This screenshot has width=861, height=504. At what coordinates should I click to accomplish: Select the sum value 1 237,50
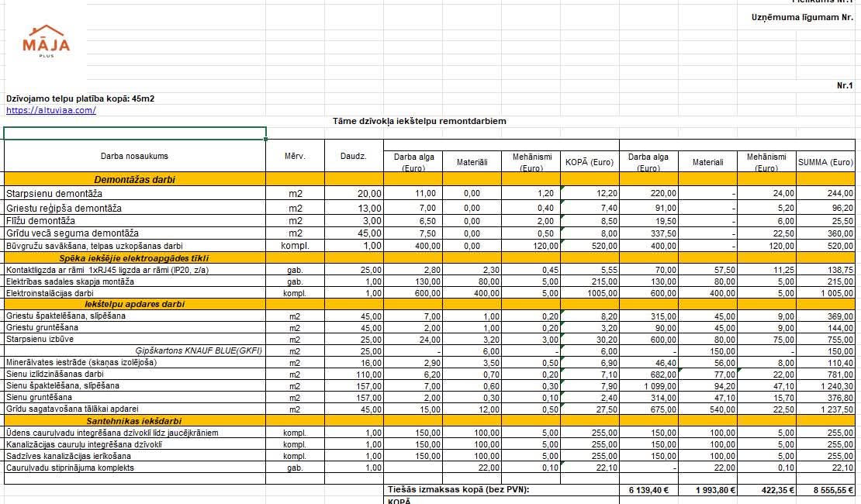825,409
